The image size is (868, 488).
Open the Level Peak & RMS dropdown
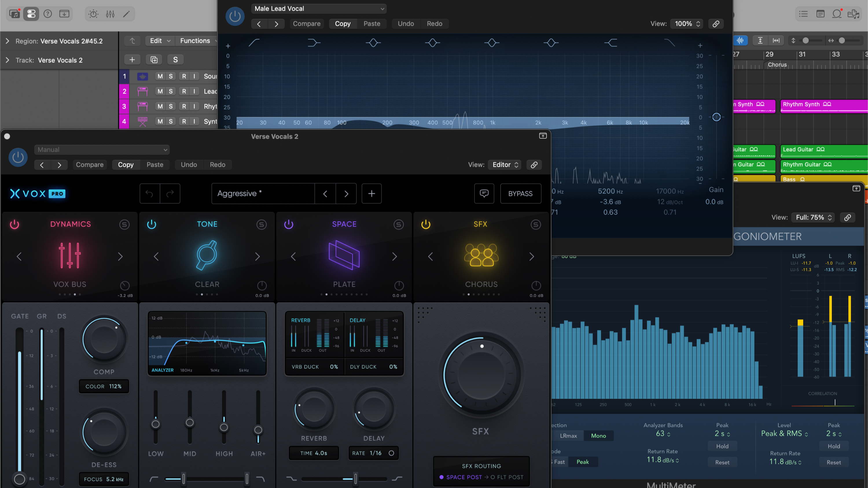[x=784, y=434]
